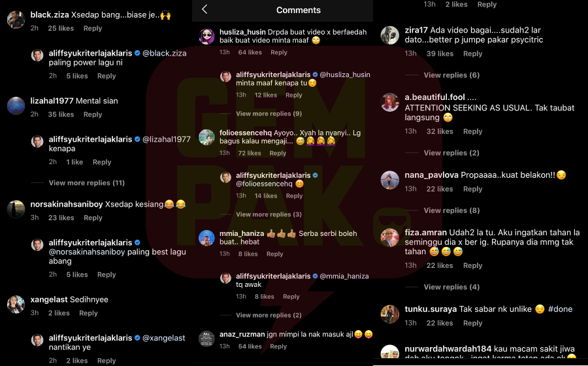Open the #done hashtag in tunku.suraya's comment
This screenshot has width=588, height=366.
click(x=560, y=309)
